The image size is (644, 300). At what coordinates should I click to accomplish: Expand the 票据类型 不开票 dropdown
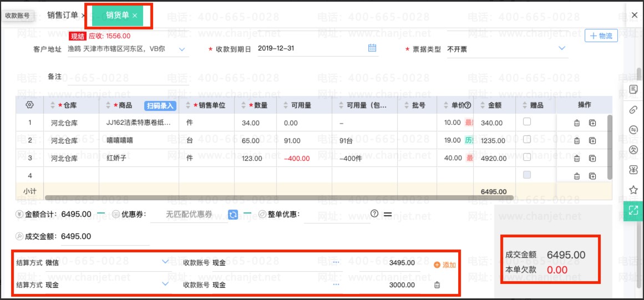[x=562, y=48]
